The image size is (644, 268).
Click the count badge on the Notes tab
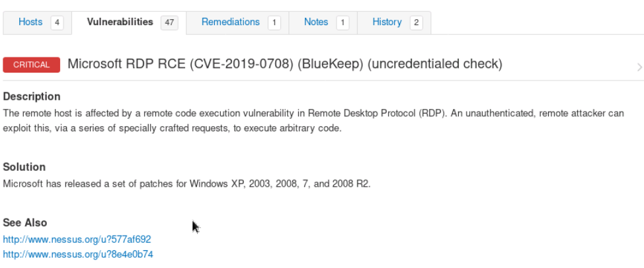(x=342, y=22)
